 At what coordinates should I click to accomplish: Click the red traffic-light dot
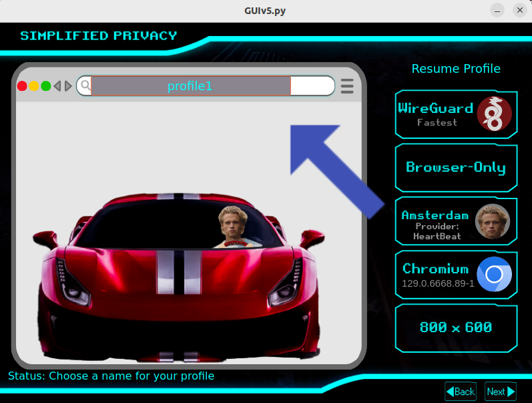pyautogui.click(x=22, y=86)
